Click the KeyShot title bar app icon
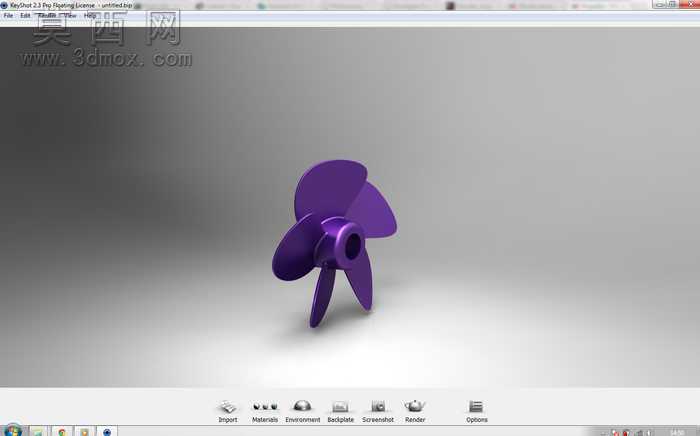Screen dimensions: 700x436 click(x=4, y=5)
